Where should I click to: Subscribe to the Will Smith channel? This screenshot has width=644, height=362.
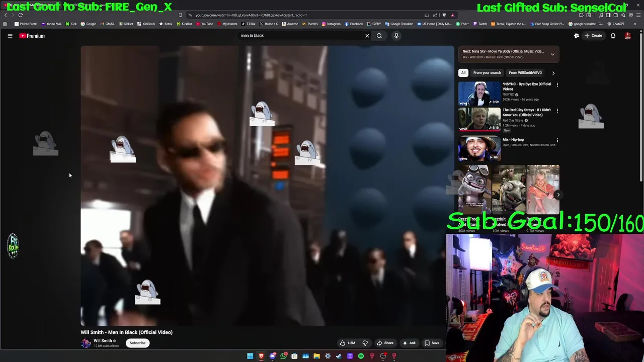137,343
